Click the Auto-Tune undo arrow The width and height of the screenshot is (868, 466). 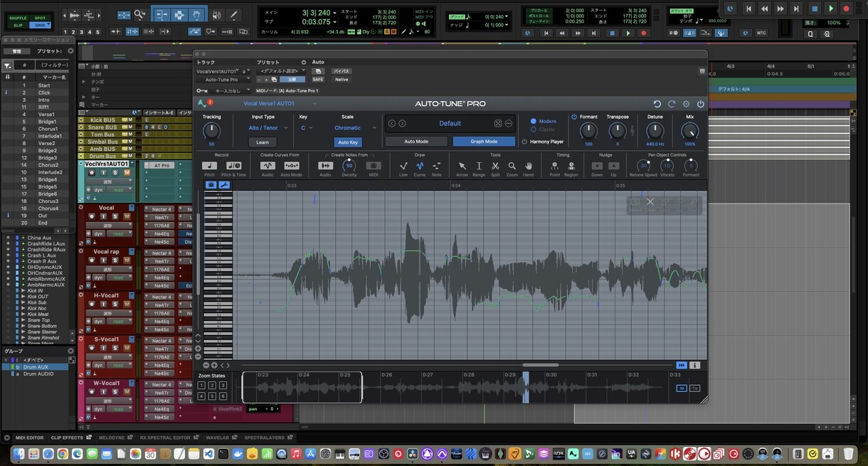[x=657, y=104]
